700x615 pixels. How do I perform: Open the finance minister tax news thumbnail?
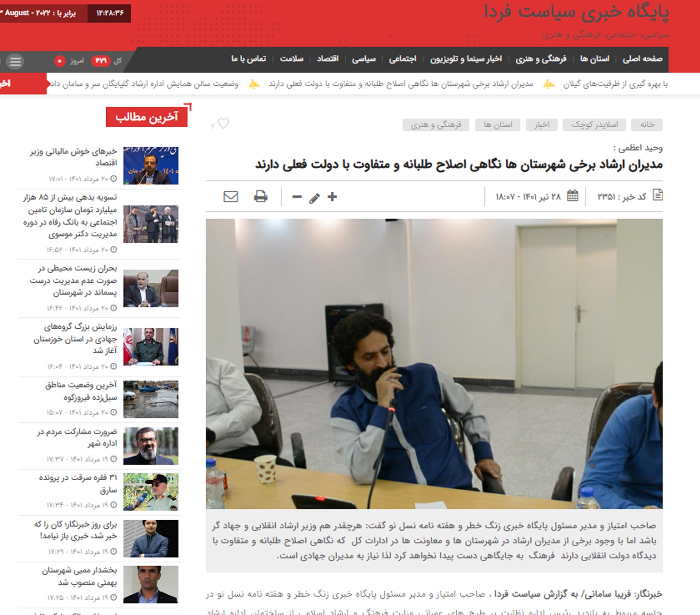pos(151,166)
